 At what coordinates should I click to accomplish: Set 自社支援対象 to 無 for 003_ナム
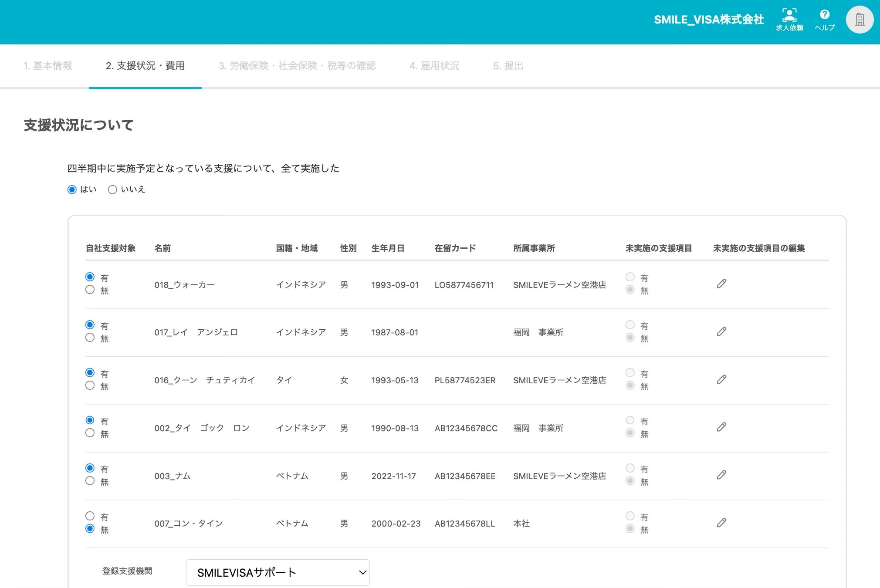click(x=90, y=481)
